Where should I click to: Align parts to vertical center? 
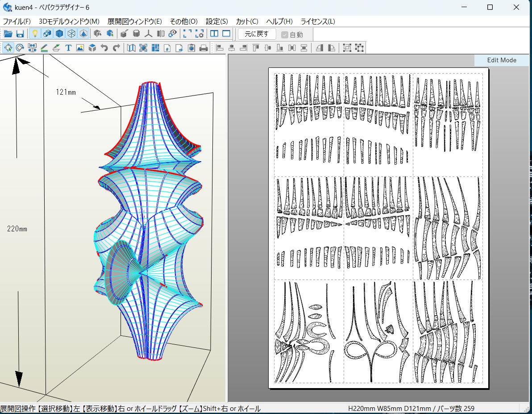pos(268,48)
